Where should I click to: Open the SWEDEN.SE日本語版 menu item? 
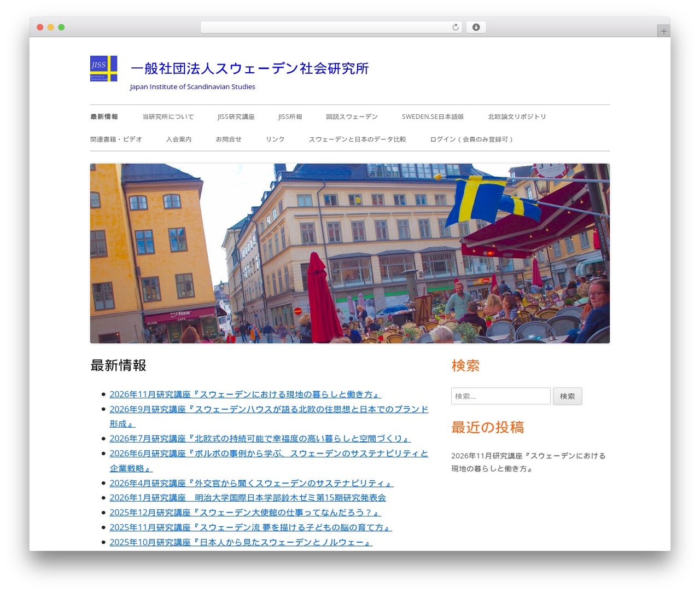pos(433,117)
